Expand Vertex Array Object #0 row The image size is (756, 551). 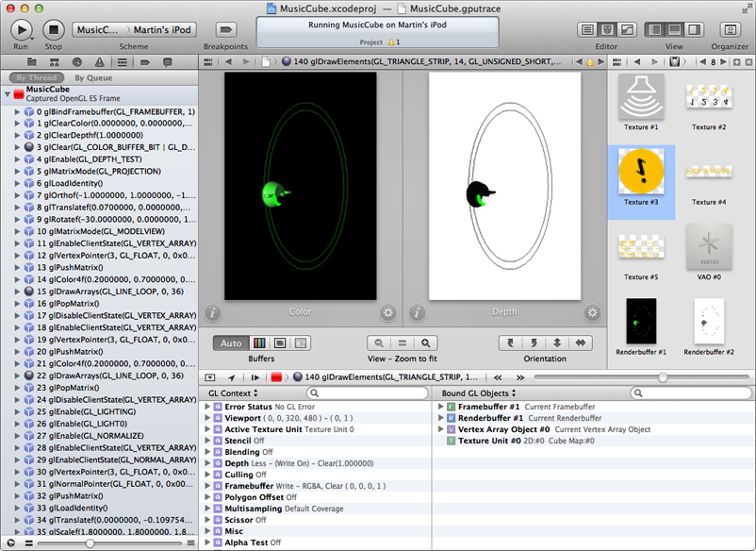[x=440, y=429]
